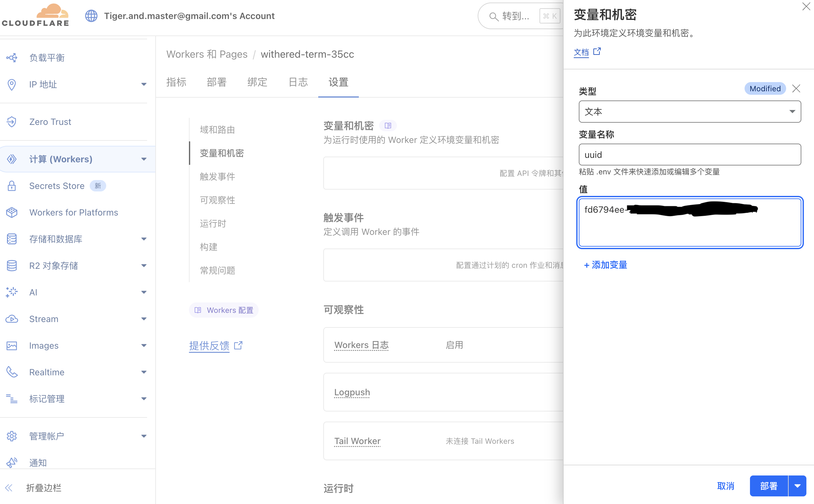Click the docs book icon beside 变量和机密 heading
Screen dimensions: 814x504
[388, 126]
